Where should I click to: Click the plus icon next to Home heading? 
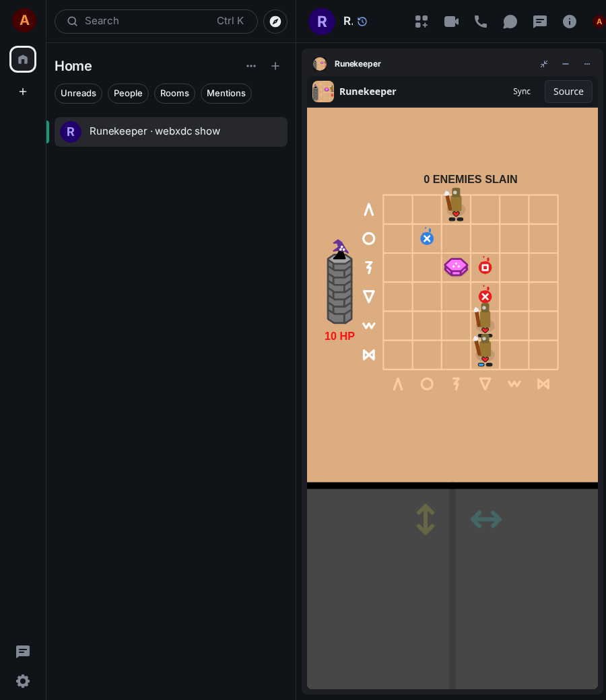click(x=275, y=66)
